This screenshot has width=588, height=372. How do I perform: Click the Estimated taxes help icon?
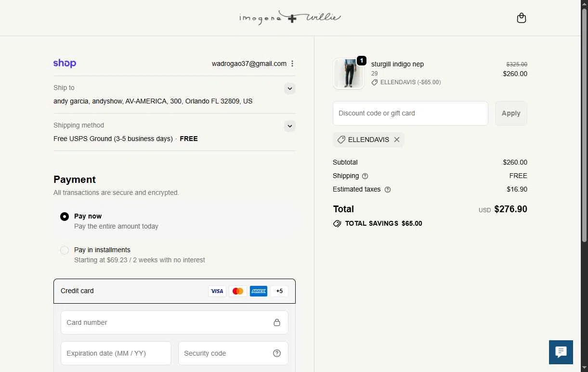(x=388, y=190)
